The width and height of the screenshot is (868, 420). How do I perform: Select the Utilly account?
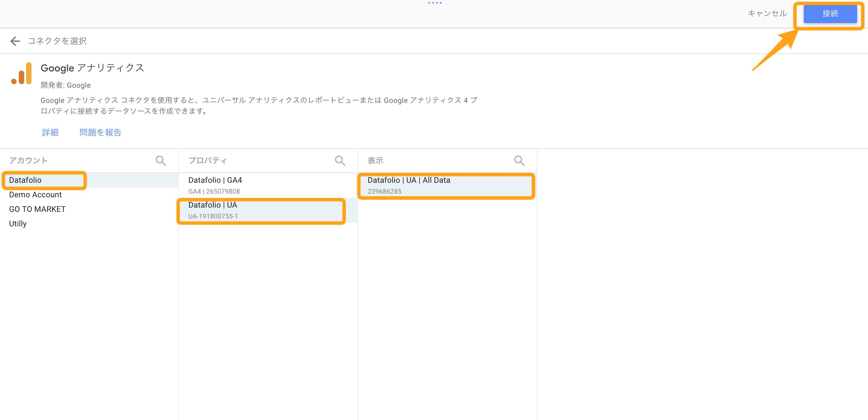[89, 223]
